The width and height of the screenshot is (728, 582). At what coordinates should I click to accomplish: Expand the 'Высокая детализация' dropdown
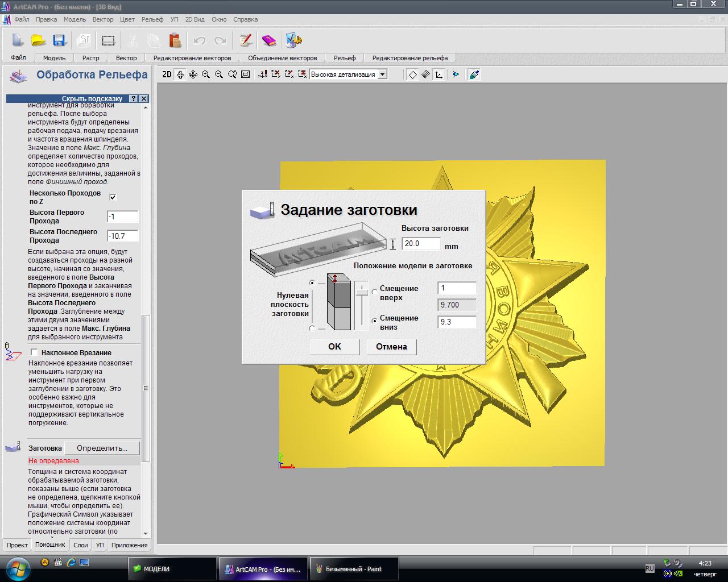click(x=383, y=74)
